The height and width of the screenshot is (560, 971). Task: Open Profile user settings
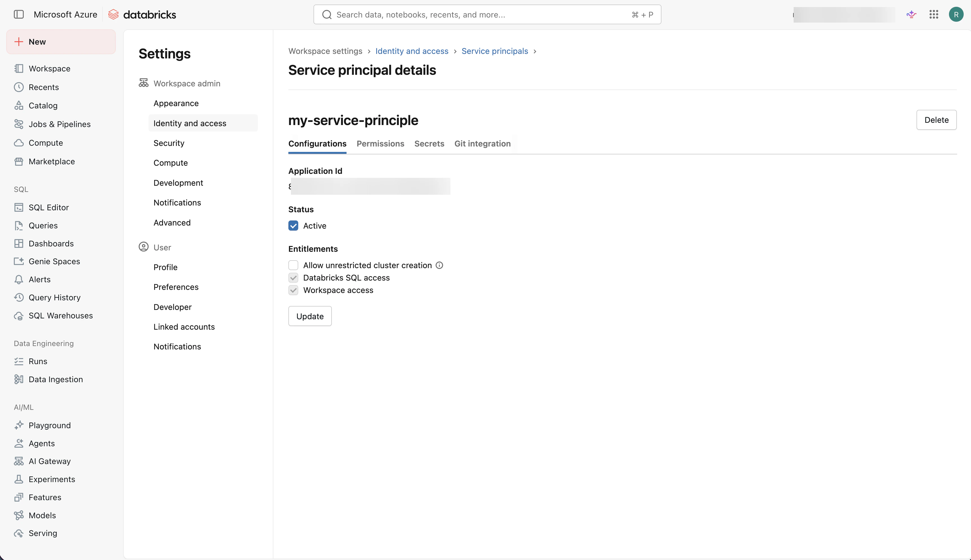click(x=203, y=267)
